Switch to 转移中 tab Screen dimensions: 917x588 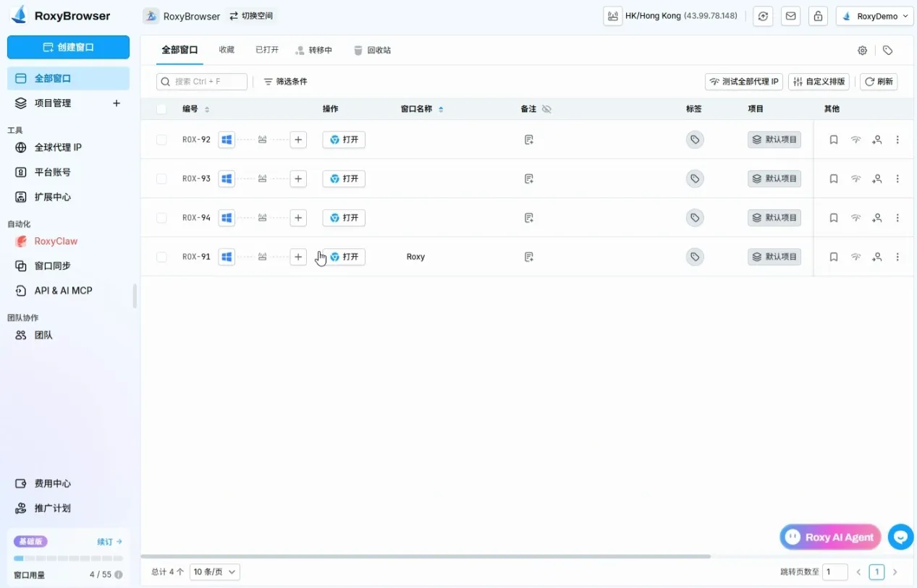click(314, 51)
